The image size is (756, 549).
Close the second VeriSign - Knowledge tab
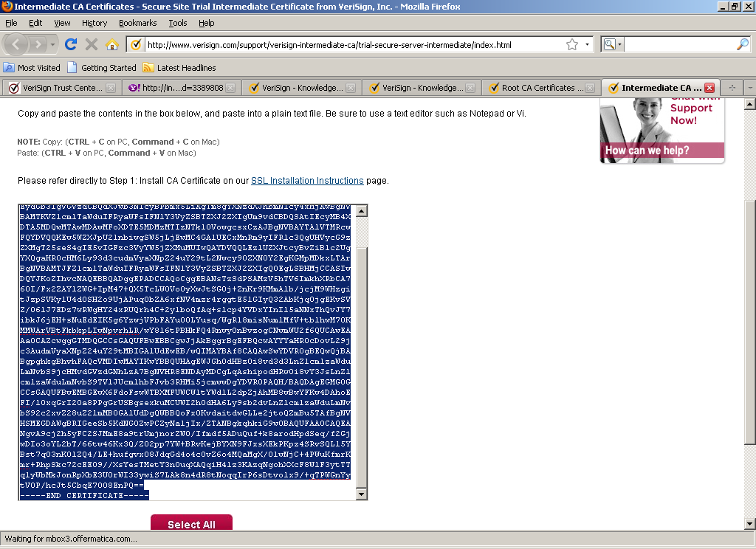pos(470,88)
